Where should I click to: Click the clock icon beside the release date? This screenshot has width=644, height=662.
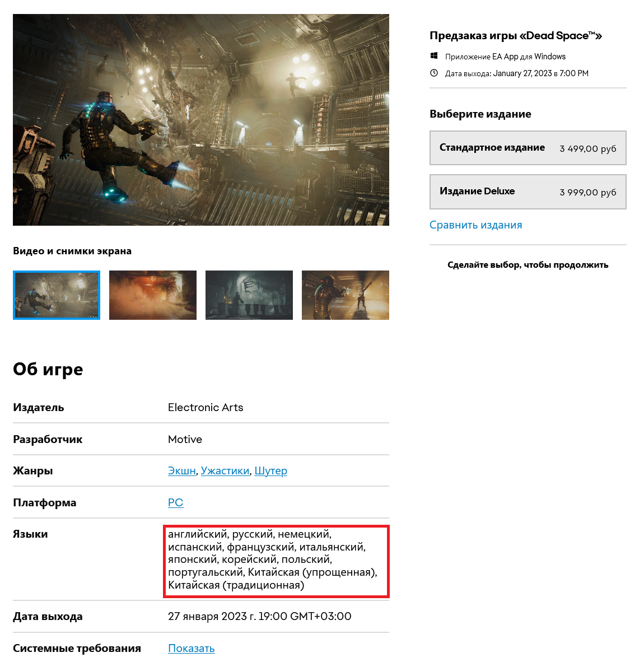click(x=434, y=73)
